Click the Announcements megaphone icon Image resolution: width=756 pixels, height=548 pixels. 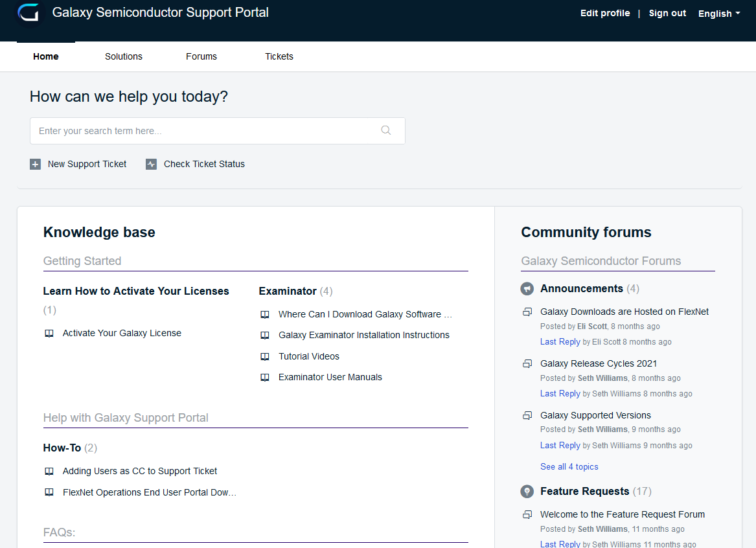pyautogui.click(x=527, y=289)
